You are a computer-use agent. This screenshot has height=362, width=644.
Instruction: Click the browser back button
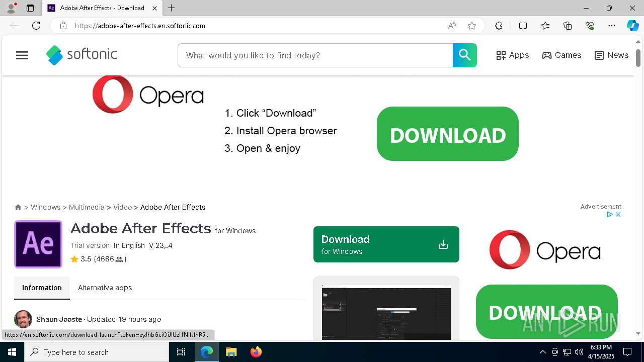pos(14,26)
